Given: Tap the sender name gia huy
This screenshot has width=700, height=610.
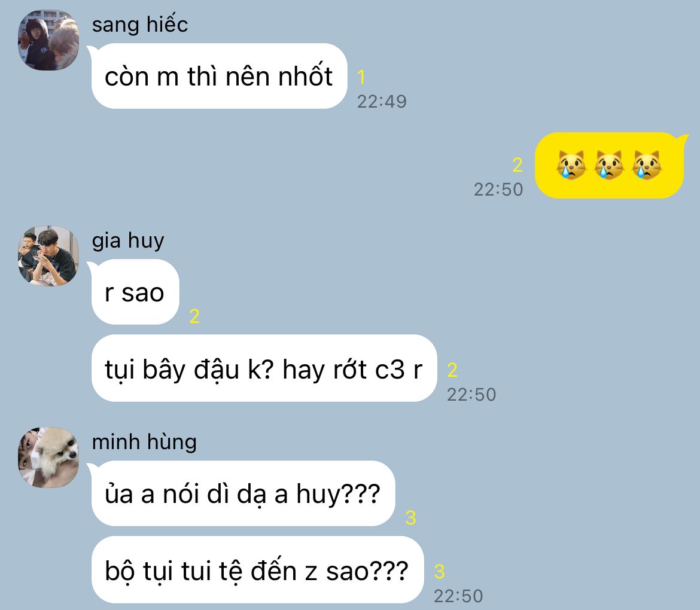Looking at the screenshot, I should [x=128, y=240].
